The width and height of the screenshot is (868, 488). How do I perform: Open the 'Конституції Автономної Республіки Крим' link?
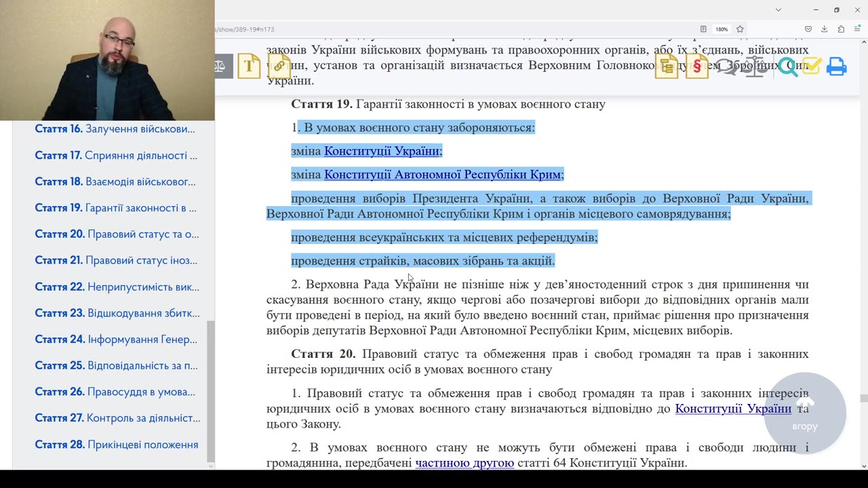pos(443,175)
